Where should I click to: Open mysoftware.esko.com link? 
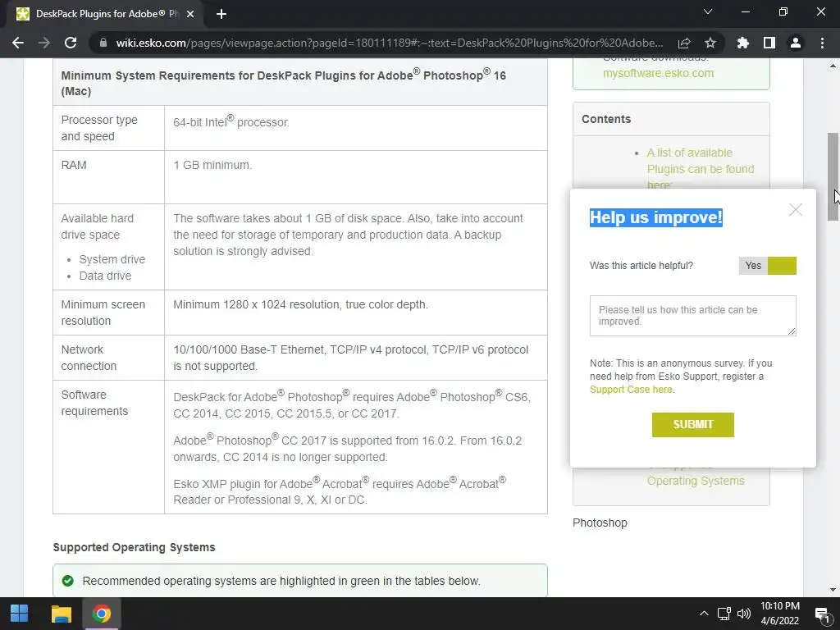(x=659, y=73)
